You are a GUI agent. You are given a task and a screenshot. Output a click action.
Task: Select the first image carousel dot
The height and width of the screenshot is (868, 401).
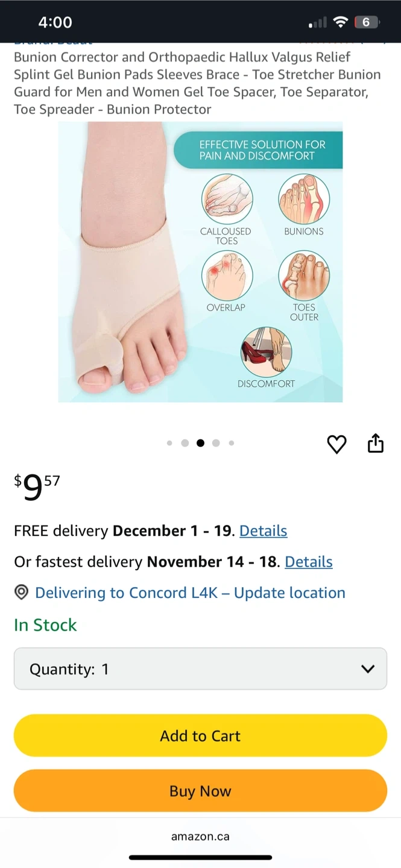169,443
